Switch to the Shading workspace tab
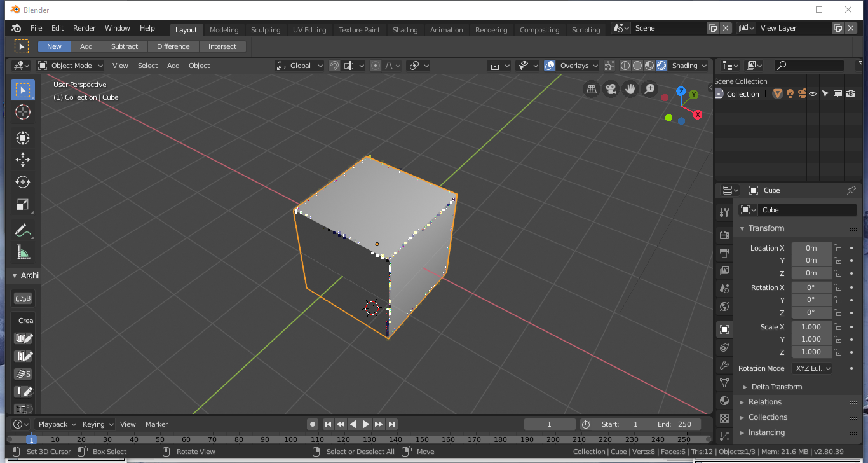 (x=405, y=30)
